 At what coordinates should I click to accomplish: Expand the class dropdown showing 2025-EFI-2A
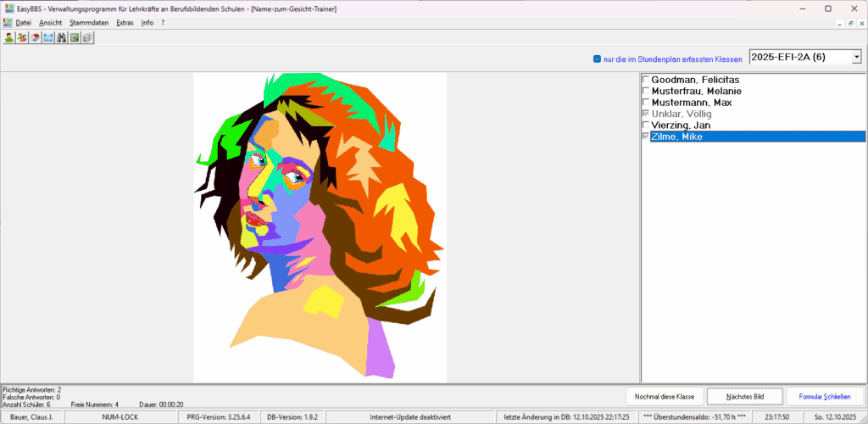[x=856, y=57]
